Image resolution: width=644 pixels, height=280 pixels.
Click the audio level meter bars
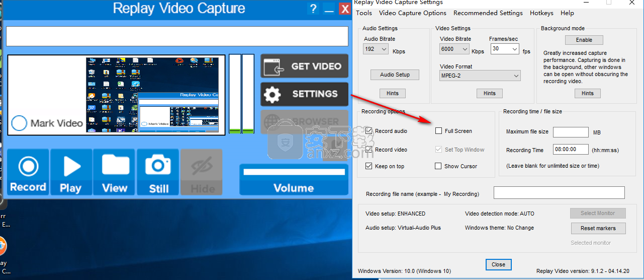click(241, 94)
